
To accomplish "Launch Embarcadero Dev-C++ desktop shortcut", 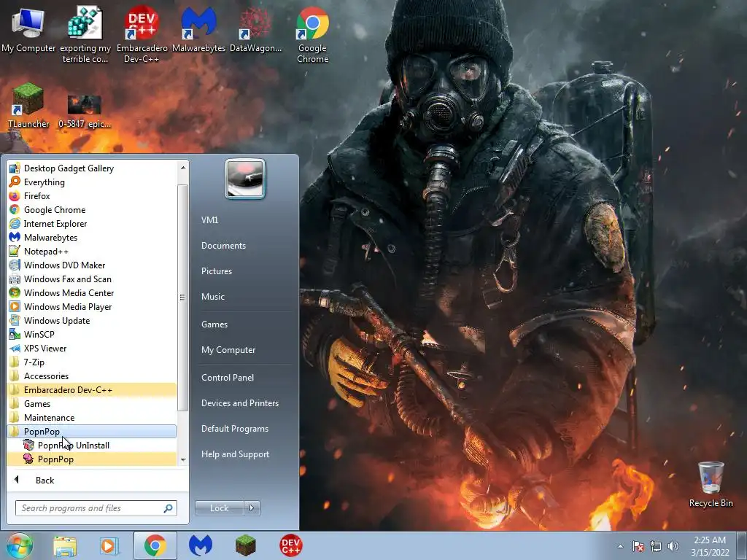I will tap(142, 35).
